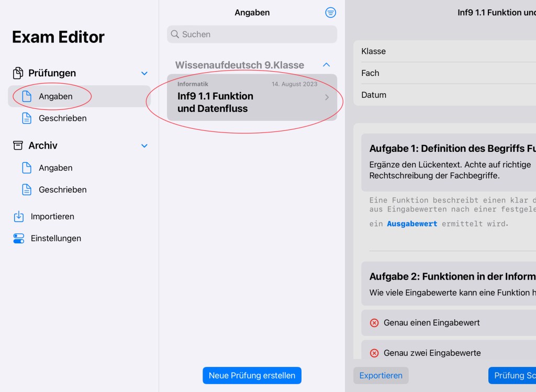Click the Exportieren button
Image resolution: width=536 pixels, height=392 pixels.
(381, 375)
